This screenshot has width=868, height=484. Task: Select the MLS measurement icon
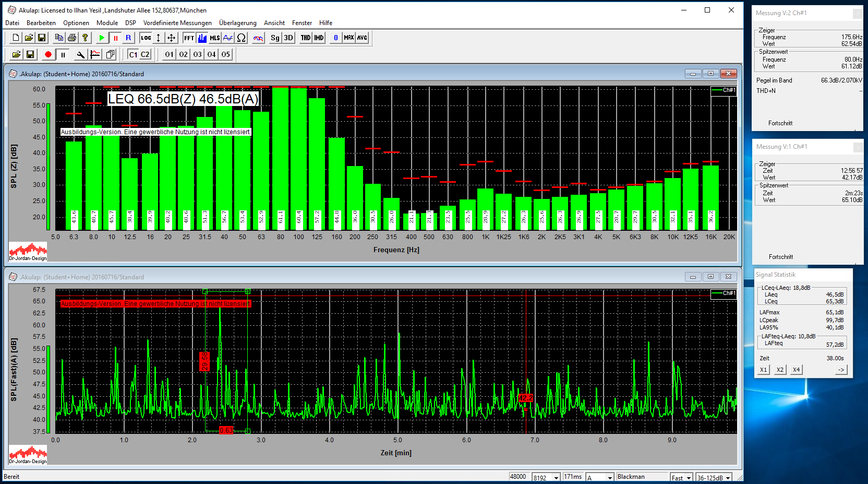click(215, 38)
